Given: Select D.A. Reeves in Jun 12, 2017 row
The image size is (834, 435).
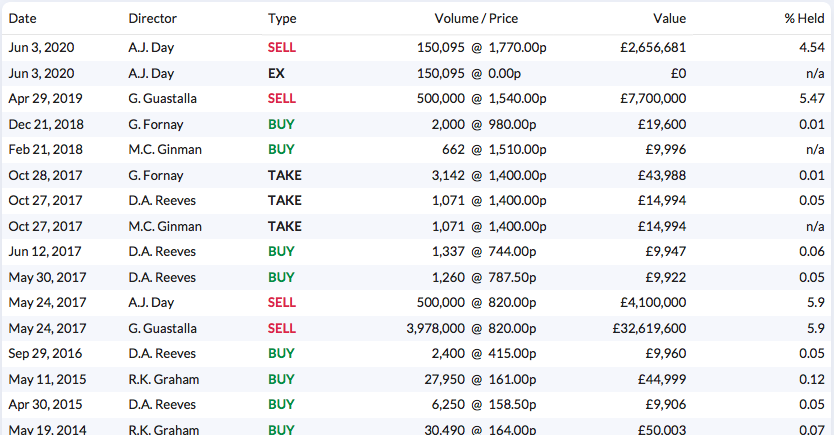Looking at the screenshot, I should [162, 252].
